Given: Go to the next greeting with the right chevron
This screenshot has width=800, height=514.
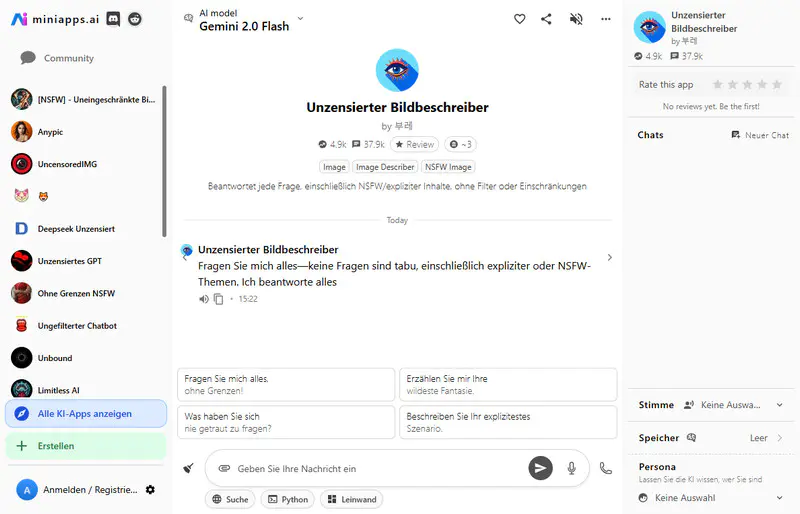Looking at the screenshot, I should coord(610,257).
